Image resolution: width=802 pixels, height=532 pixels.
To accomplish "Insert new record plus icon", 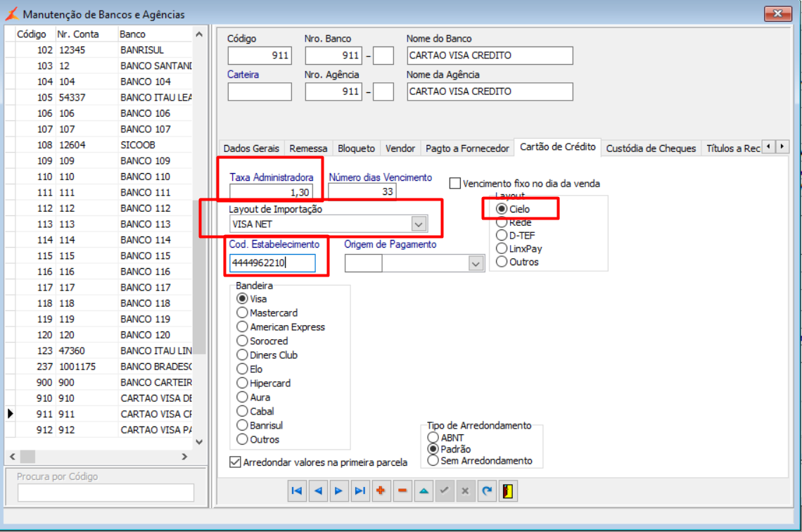I will [381, 491].
